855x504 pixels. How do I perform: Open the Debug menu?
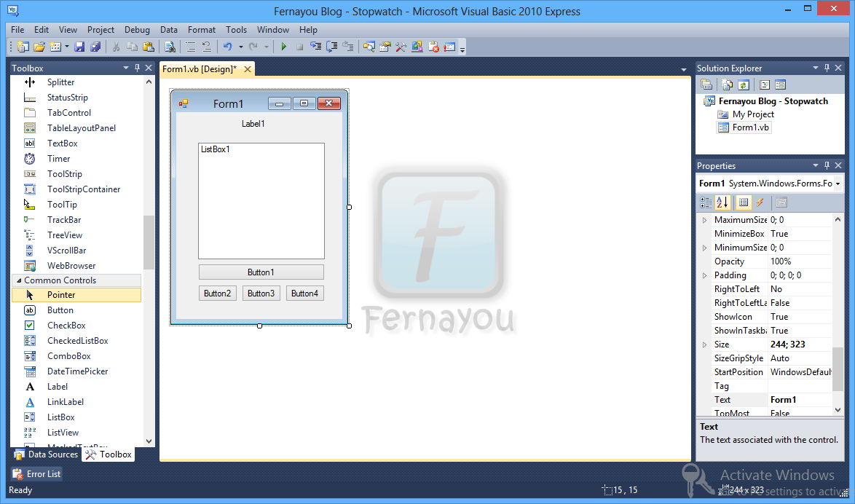137,30
